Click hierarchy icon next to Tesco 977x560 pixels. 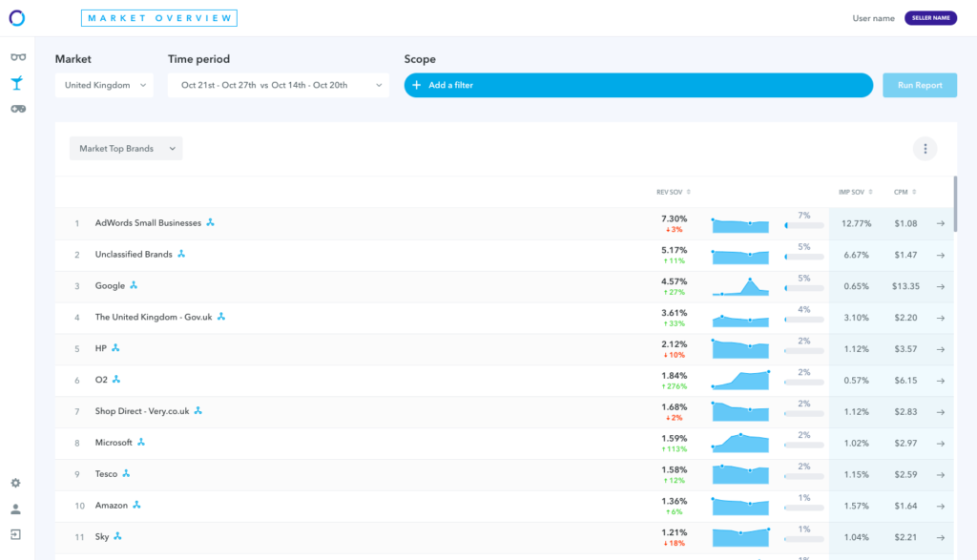127,473
